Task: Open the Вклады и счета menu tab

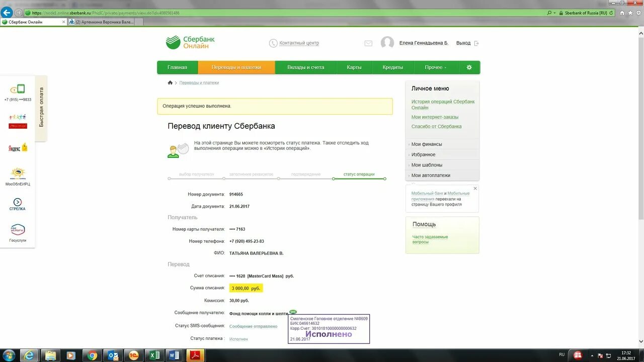Action: [x=306, y=67]
